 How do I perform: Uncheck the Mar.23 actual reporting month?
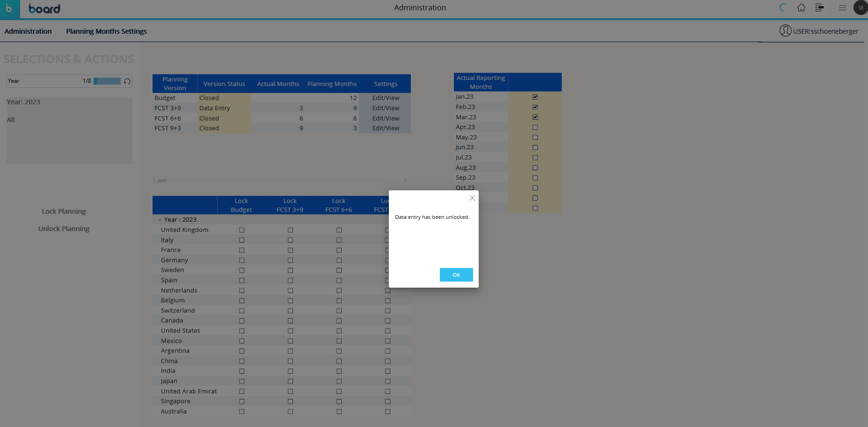(535, 117)
